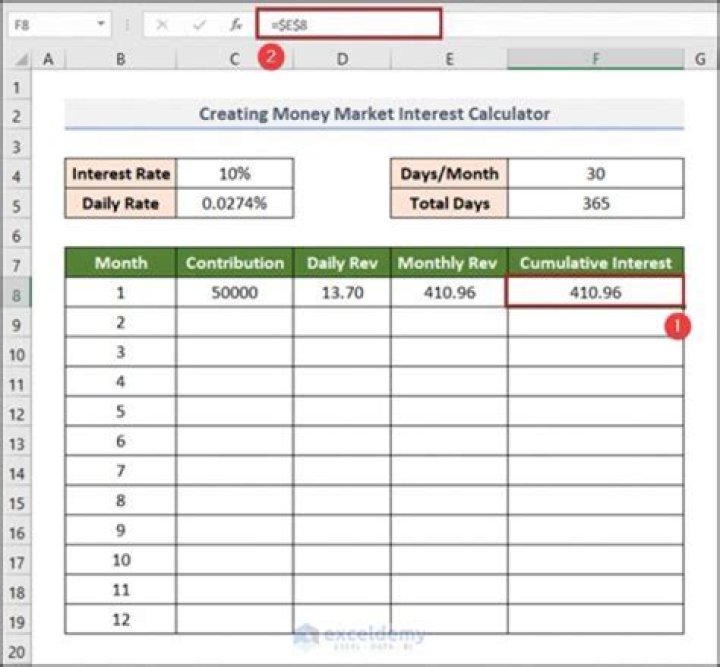Click the empty Contribution cell for month 2
Viewport: 720px width, 667px height.
pyautogui.click(x=235, y=322)
